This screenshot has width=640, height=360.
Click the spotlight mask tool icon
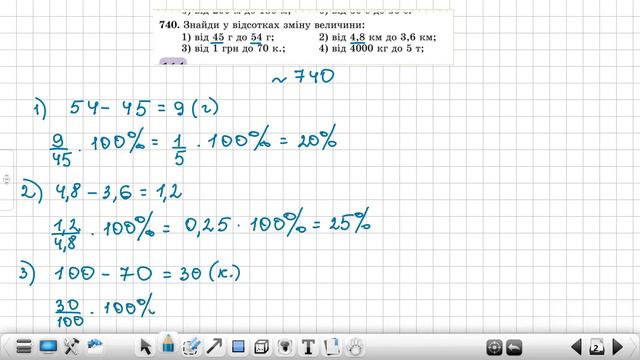click(x=285, y=347)
